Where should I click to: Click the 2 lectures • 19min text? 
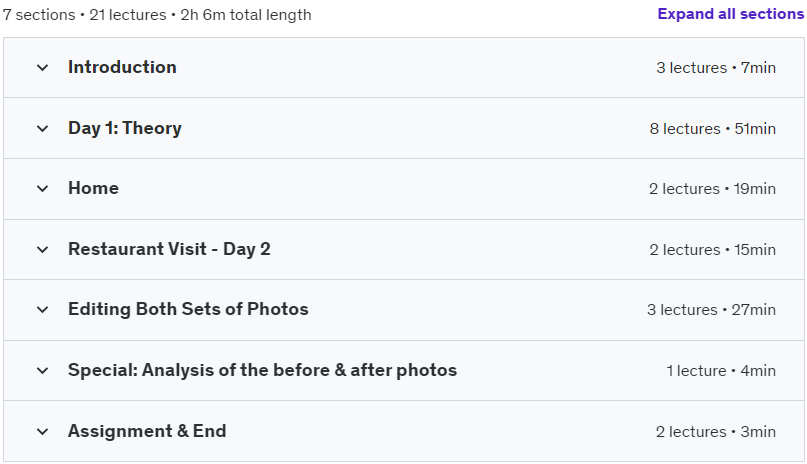point(712,189)
